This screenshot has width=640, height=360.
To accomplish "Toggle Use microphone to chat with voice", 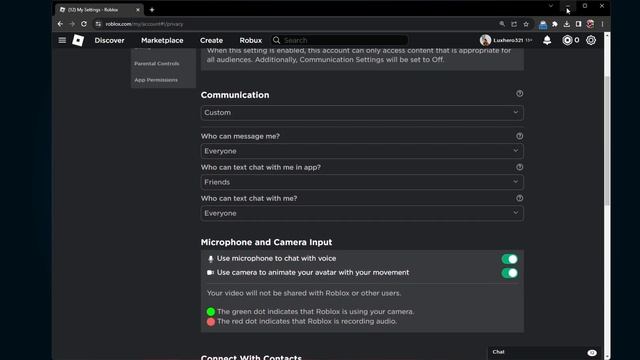I will [509, 259].
